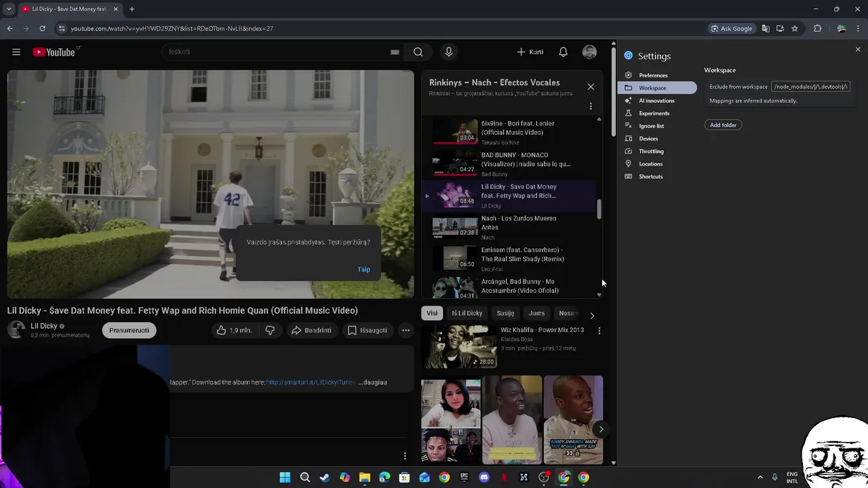Open options dots in the comments area
The image size is (868, 488).
[x=405, y=456]
